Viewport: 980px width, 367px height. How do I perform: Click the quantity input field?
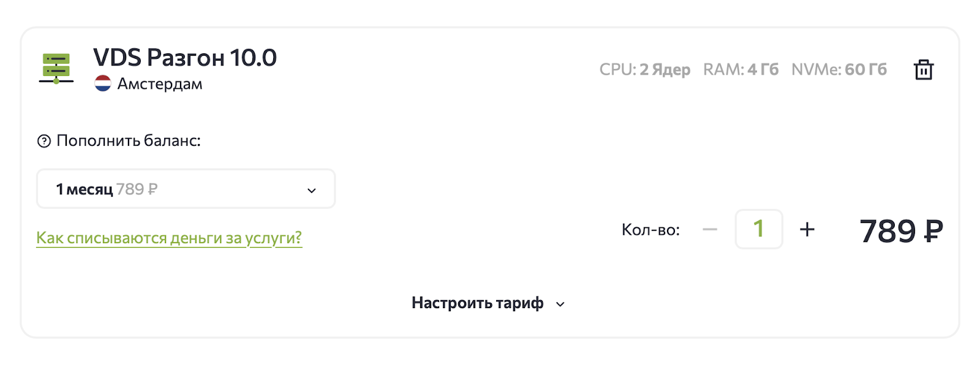[x=758, y=229]
